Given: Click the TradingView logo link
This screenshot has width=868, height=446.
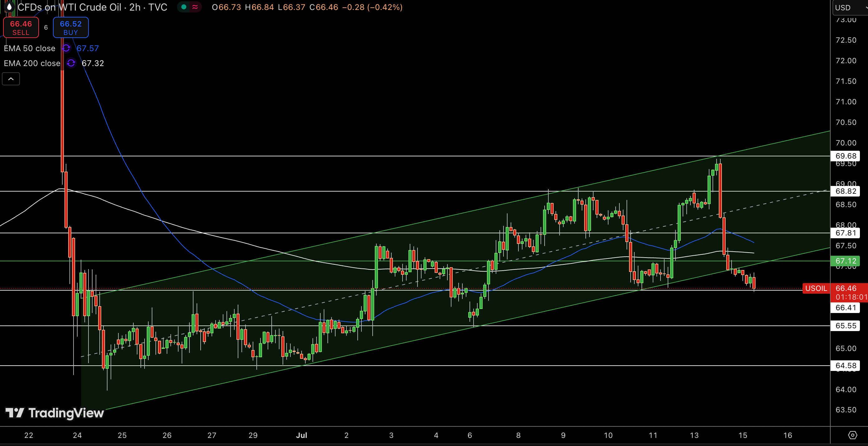Looking at the screenshot, I should (x=55, y=413).
